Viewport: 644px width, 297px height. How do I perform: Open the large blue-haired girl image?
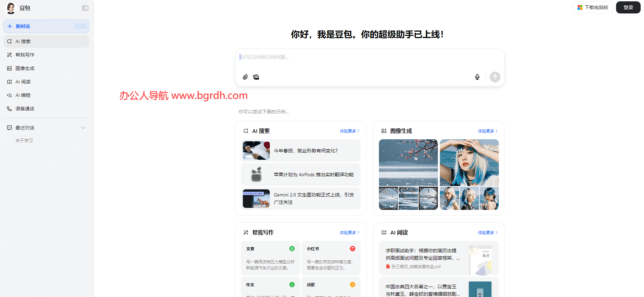(469, 162)
